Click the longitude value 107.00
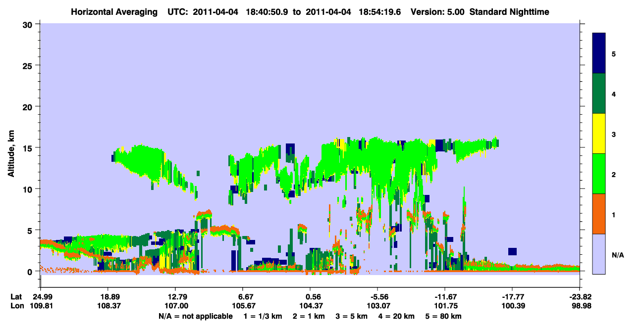 (175, 306)
